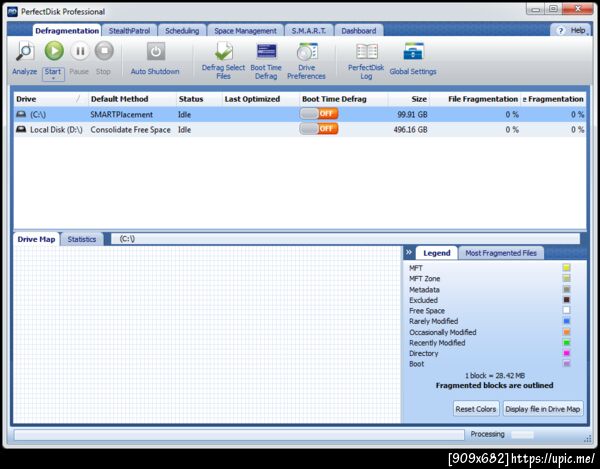Viewport: 600px width, 469px height.
Task: Switch to Space Management tab
Action: tap(245, 31)
